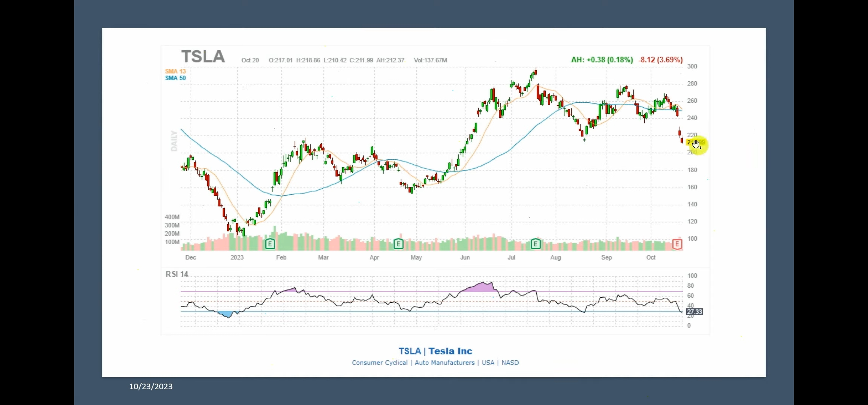This screenshot has height=405, width=868.
Task: Click the green earnings marker near Aug
Action: 536,244
